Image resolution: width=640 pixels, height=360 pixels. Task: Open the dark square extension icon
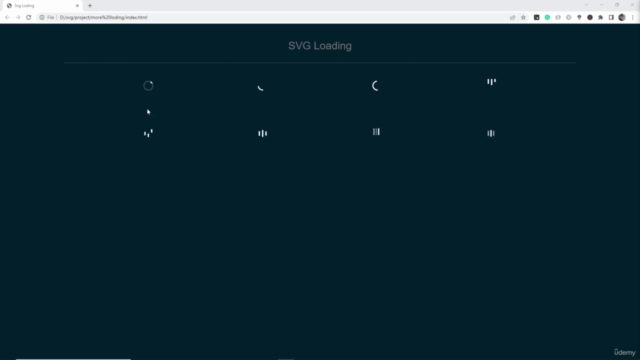pos(536,18)
